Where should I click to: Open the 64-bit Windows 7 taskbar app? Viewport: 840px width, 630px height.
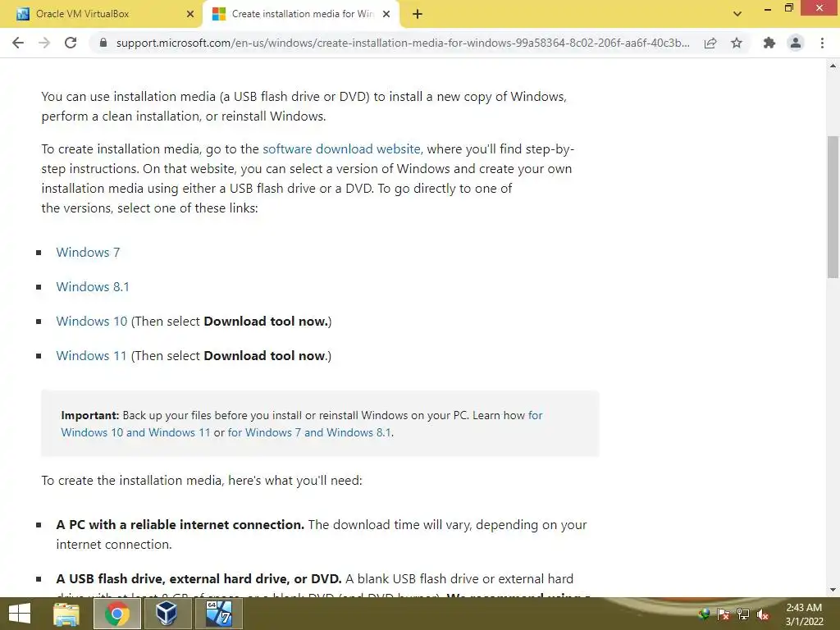(x=218, y=614)
